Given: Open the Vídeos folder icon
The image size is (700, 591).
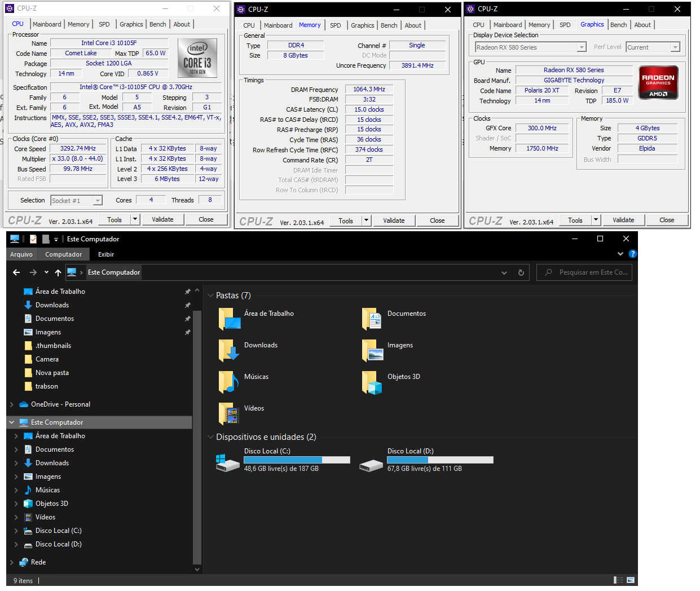Looking at the screenshot, I should tap(230, 413).
